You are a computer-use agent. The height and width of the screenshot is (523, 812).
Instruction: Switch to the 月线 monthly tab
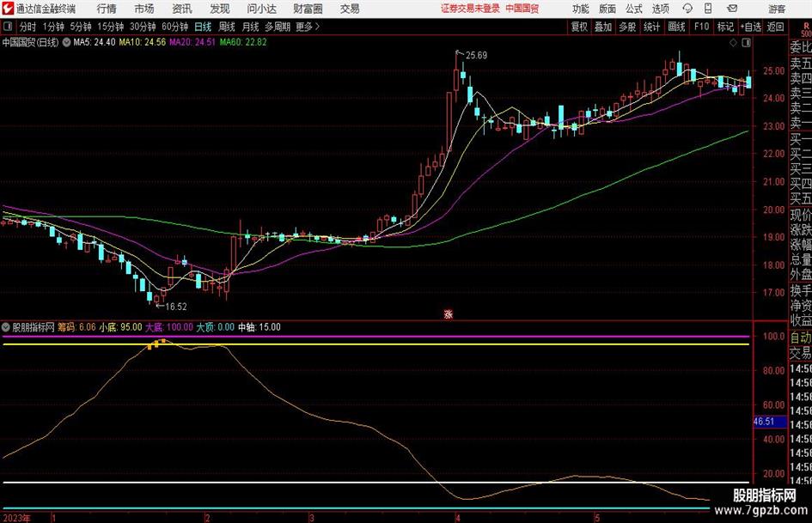251,27
